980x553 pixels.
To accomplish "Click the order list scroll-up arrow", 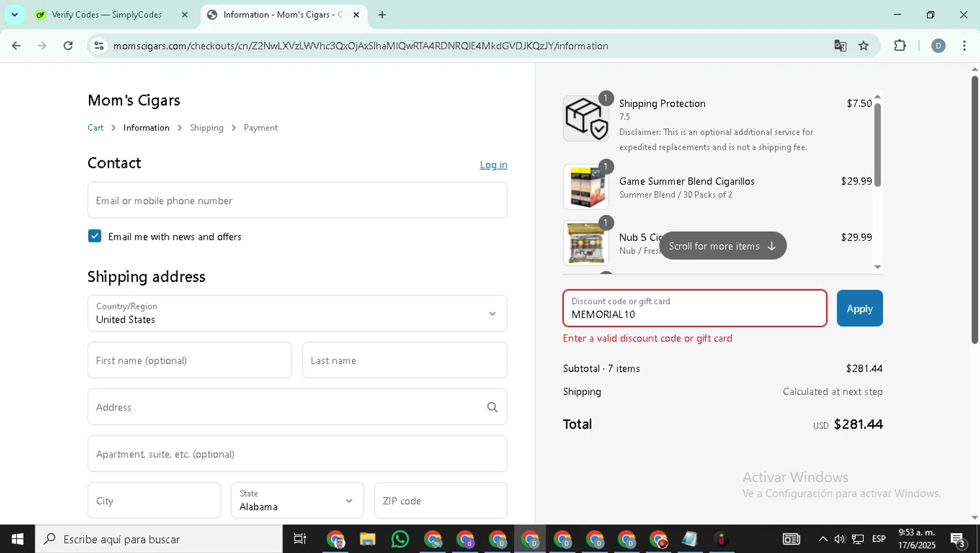I will click(877, 97).
